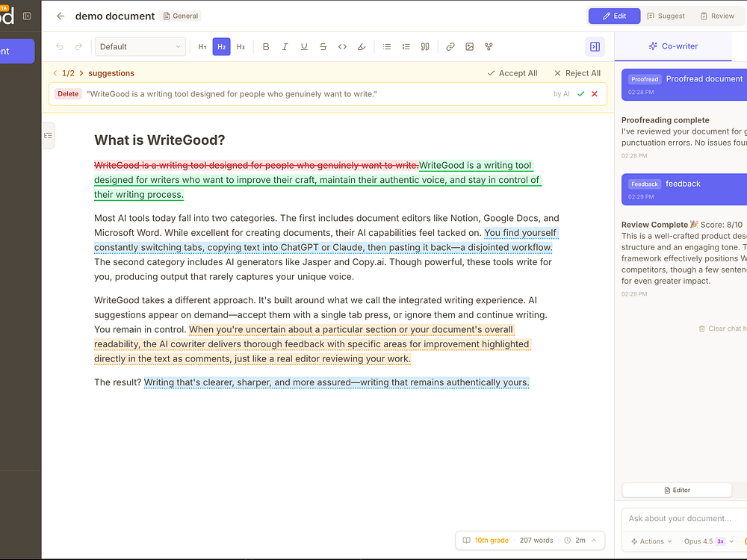Click the blue-highlighted disjointed workflow comment
The image size is (747, 560).
(x=323, y=248)
